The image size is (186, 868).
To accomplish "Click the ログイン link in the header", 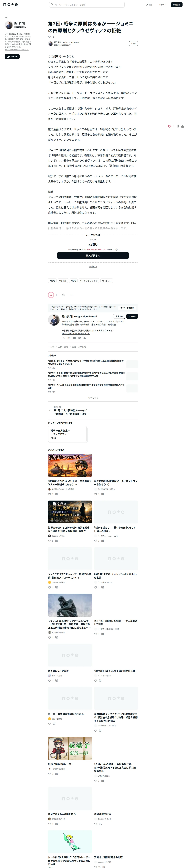I will (x=163, y=5).
